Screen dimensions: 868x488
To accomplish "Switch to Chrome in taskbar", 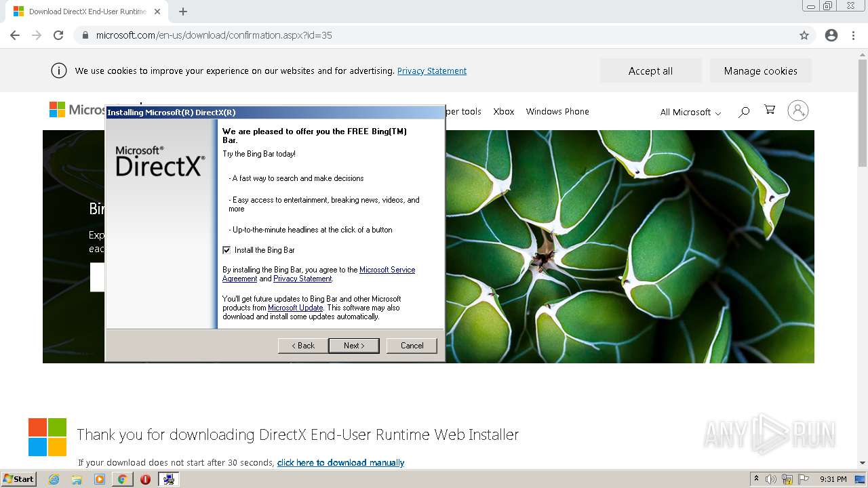I will [x=122, y=479].
